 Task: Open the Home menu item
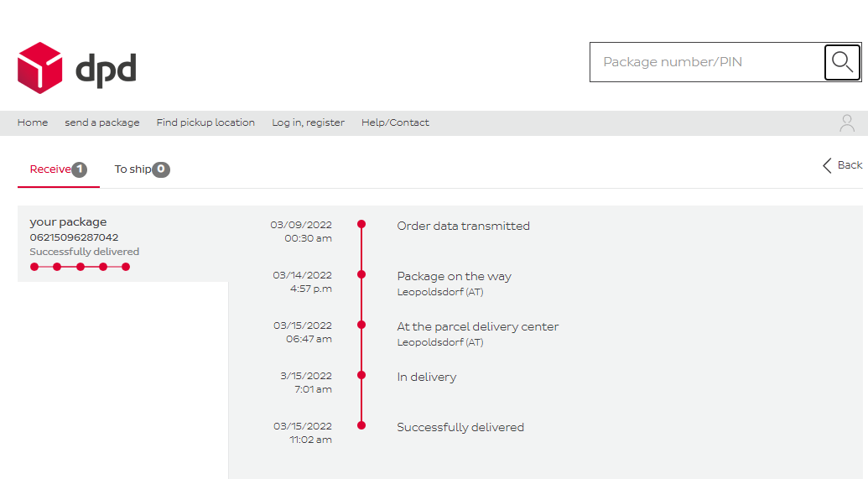(x=33, y=122)
